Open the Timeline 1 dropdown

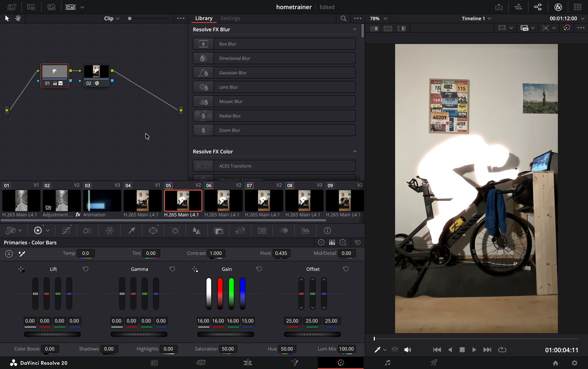[x=490, y=18]
